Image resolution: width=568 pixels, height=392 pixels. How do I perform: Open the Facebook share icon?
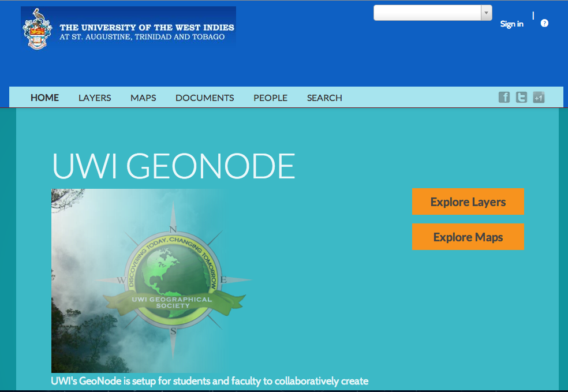point(504,97)
